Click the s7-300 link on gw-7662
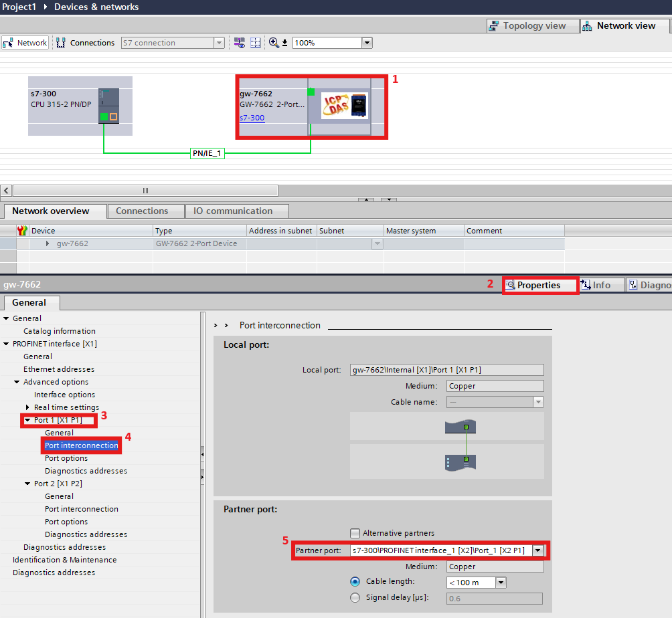Viewport: 672px width, 618px height. [252, 118]
